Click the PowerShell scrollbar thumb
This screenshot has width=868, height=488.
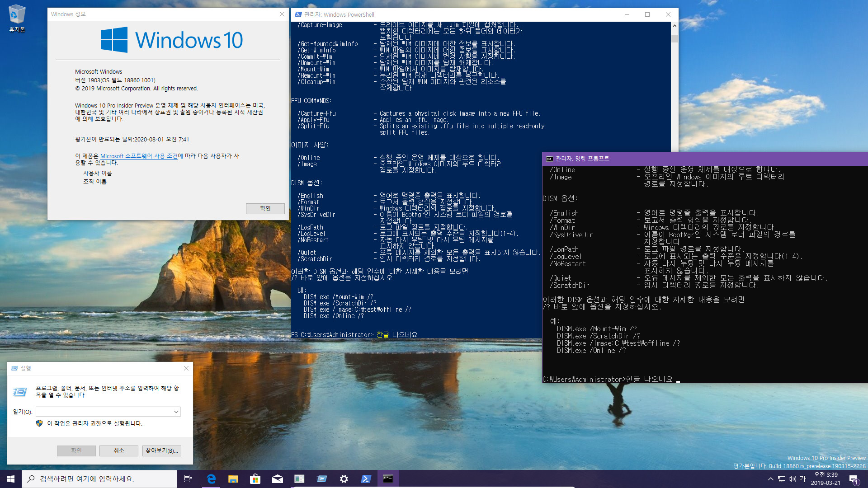coord(675,39)
